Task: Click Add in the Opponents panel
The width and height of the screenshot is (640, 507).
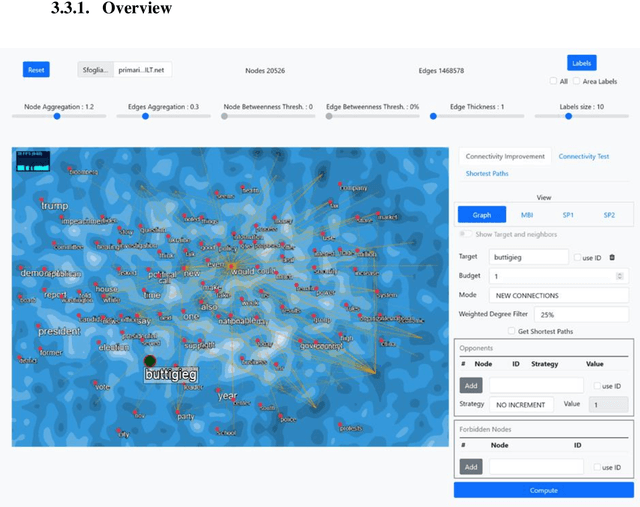Action: pos(471,385)
